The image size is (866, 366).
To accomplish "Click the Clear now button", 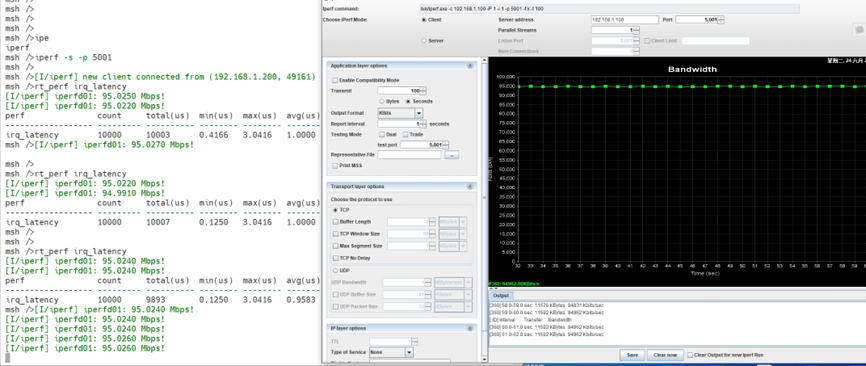I will coord(665,356).
